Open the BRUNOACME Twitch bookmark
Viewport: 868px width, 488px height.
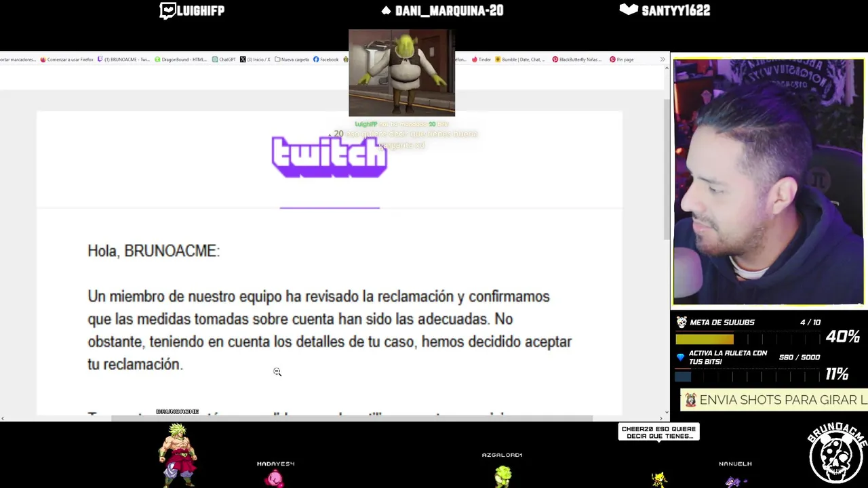click(123, 60)
